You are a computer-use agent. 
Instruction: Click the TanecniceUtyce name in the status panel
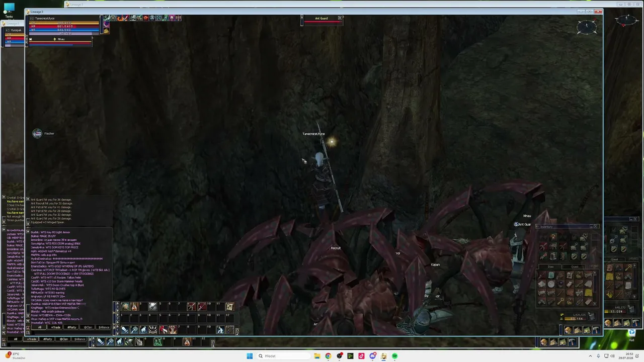45,19
